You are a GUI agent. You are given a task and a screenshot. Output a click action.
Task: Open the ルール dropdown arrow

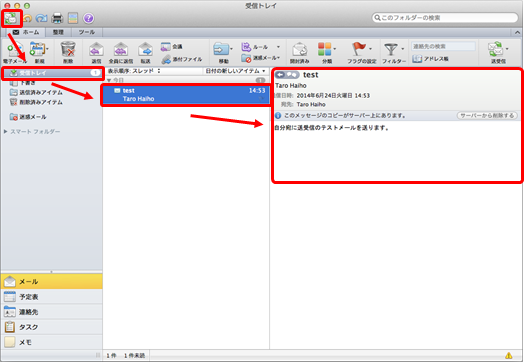278,47
